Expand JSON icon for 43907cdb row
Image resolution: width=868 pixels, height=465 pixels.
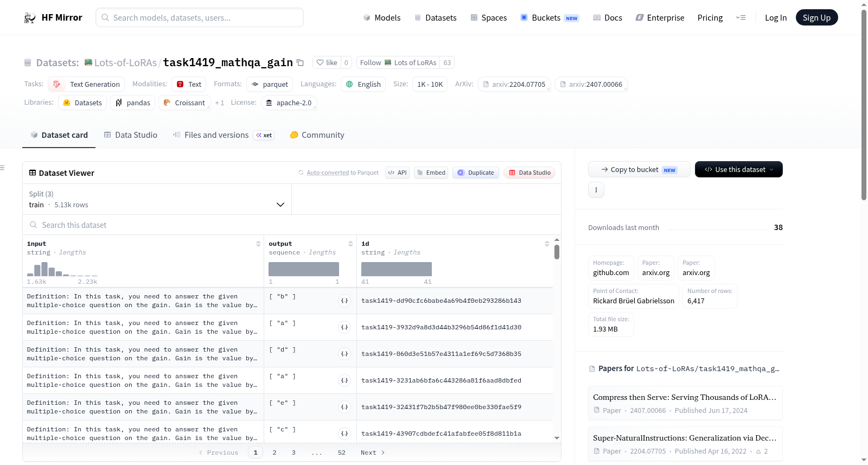pos(344,434)
